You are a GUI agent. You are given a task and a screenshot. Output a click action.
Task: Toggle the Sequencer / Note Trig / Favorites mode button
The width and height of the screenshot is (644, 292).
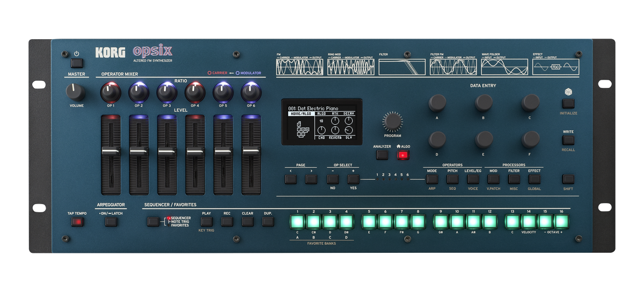pyautogui.click(x=153, y=221)
